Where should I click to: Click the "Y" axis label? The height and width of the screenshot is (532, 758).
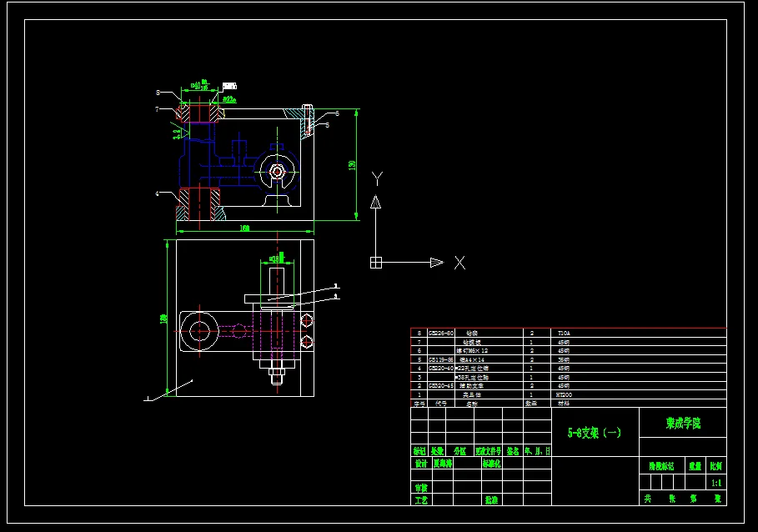coord(377,178)
